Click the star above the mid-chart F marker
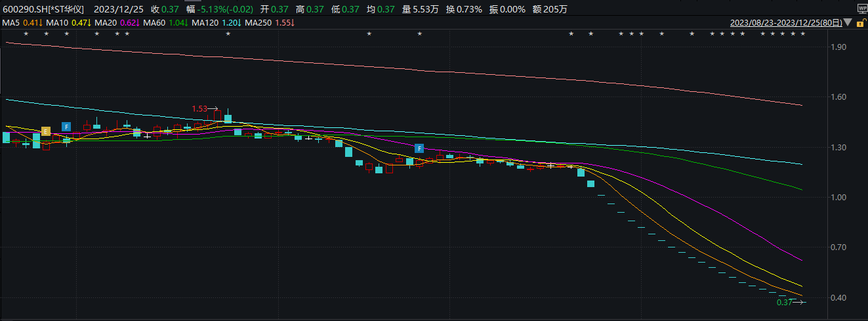868x321 pixels. tap(419, 33)
